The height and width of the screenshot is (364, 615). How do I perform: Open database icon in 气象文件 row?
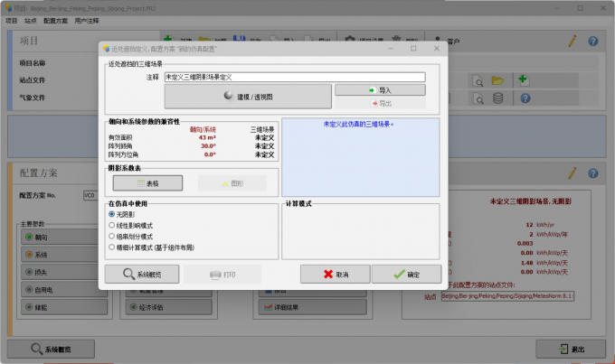[x=498, y=98]
